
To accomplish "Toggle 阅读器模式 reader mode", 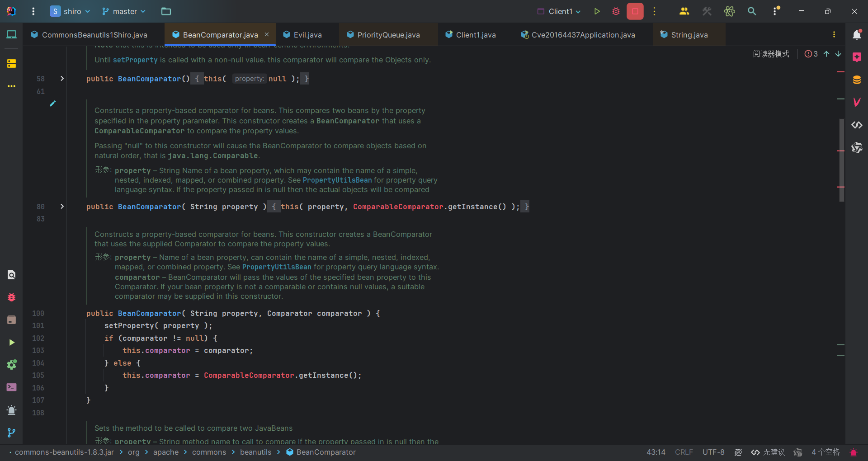I will 771,54.
